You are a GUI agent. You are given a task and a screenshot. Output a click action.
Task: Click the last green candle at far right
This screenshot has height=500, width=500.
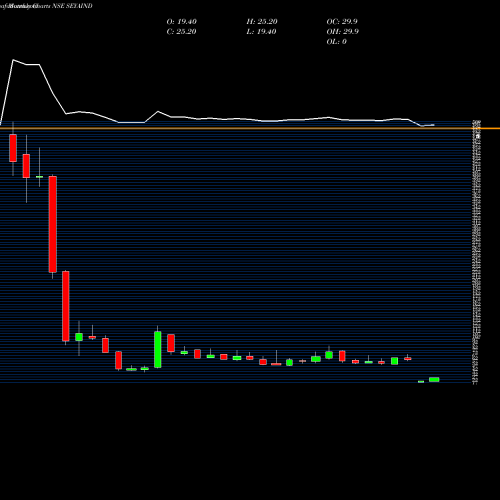434,380
